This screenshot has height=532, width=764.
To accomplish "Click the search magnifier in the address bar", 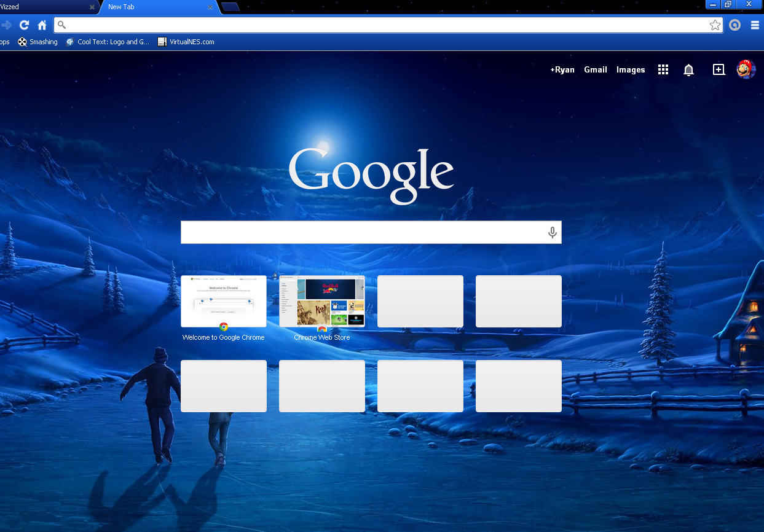I will tap(61, 25).
